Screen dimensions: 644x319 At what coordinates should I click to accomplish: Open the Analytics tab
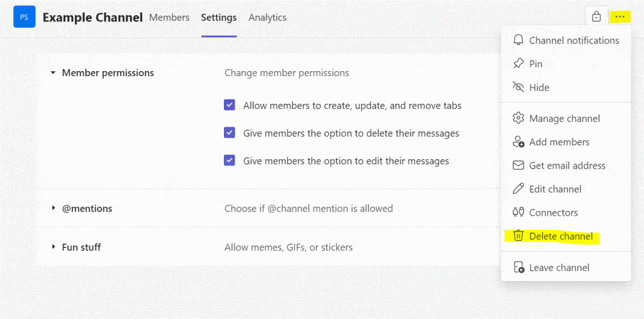coord(267,18)
